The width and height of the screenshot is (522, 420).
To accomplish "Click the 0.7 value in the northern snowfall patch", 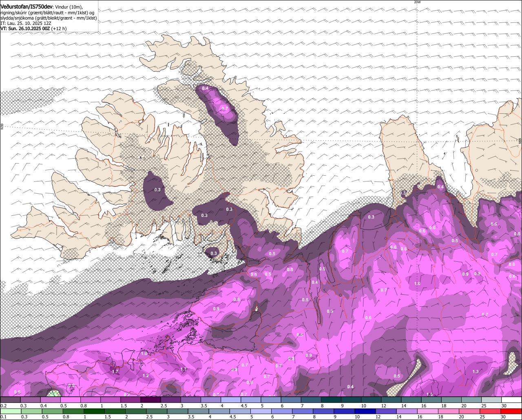I will 224,108.
